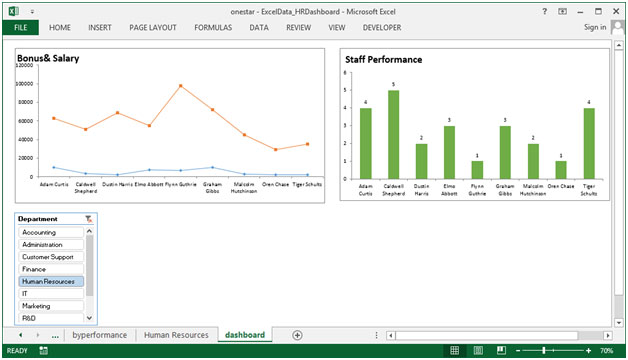628x360 pixels.
Task: Open the FILE backstage tab
Action: (x=20, y=28)
